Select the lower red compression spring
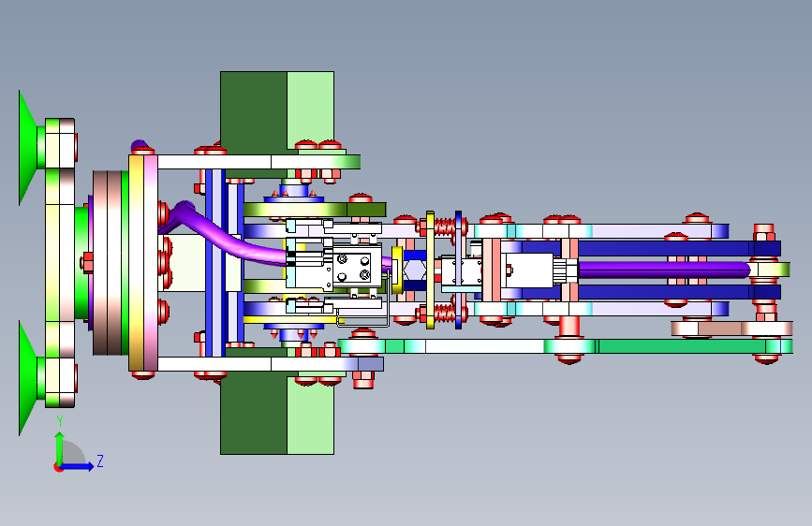The height and width of the screenshot is (526, 812). (444, 313)
